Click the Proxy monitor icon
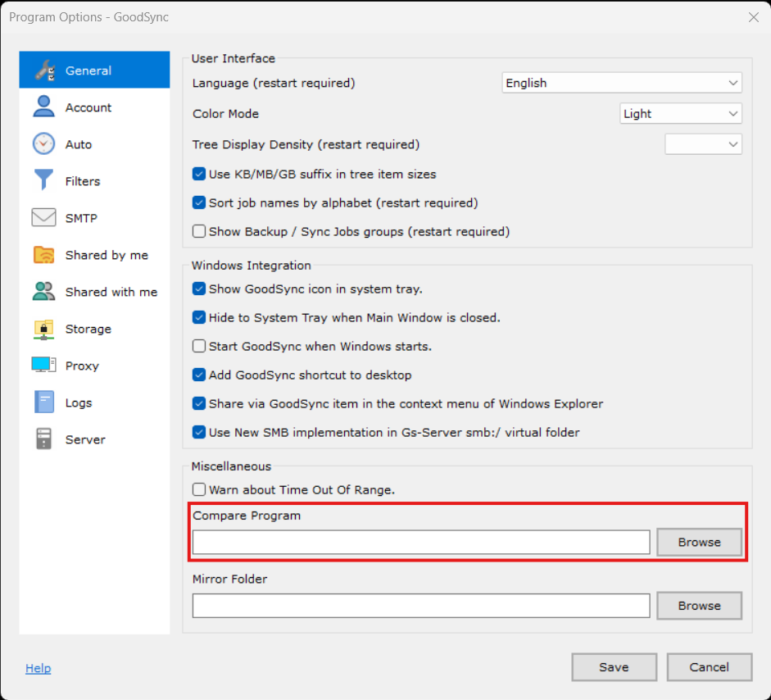 point(43,366)
